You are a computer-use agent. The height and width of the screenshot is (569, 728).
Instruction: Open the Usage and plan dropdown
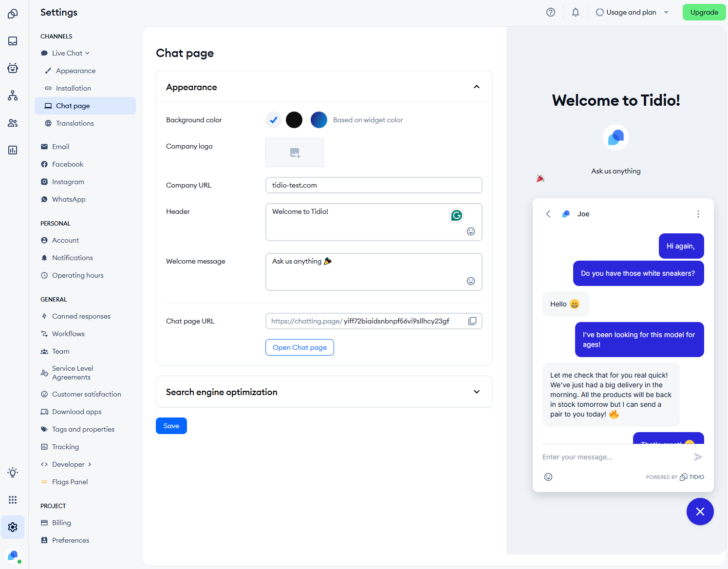632,12
